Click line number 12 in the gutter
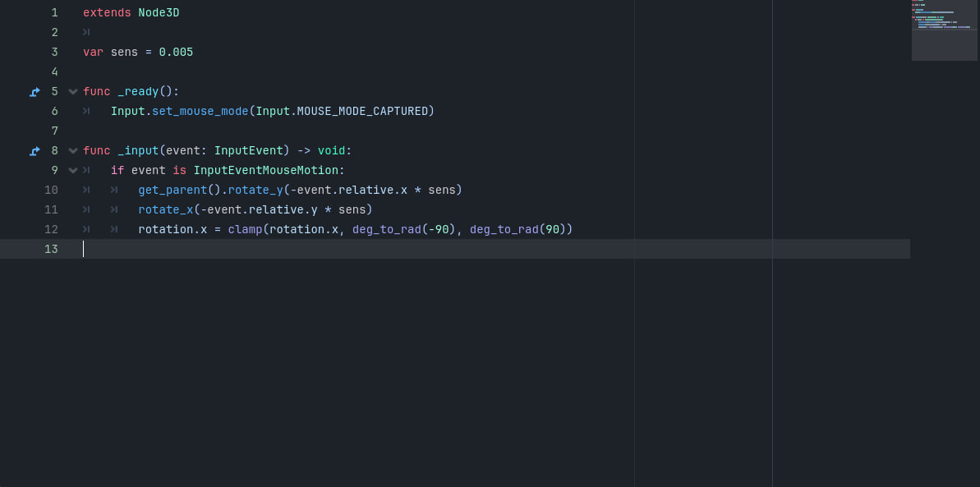 (51, 229)
